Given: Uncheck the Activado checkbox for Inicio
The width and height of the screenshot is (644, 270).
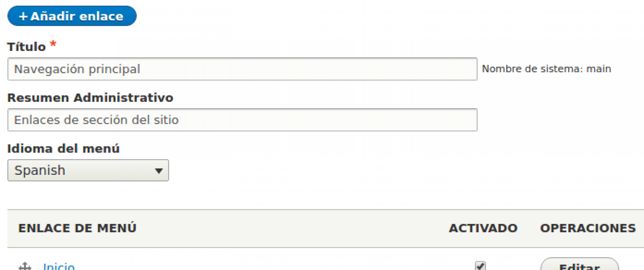Looking at the screenshot, I should click(480, 266).
